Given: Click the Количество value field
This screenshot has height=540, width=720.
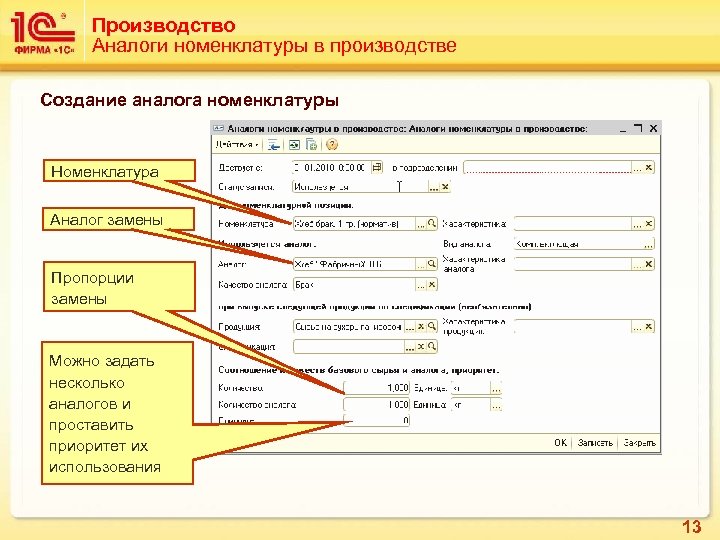Looking at the screenshot, I should point(377,388).
